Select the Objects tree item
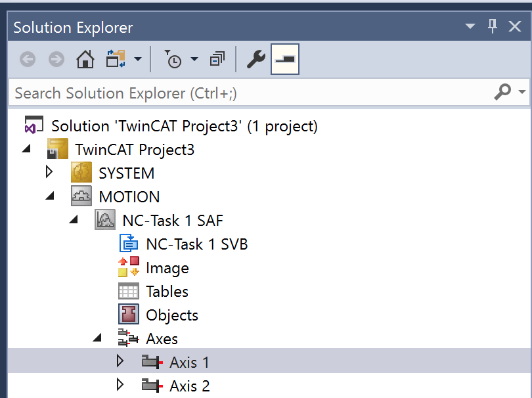 click(x=172, y=315)
